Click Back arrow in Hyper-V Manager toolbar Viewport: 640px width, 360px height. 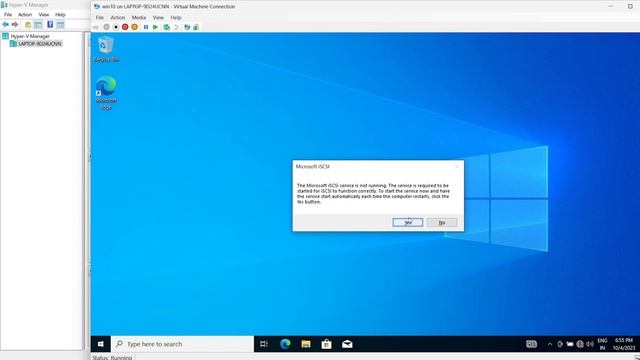[6, 24]
